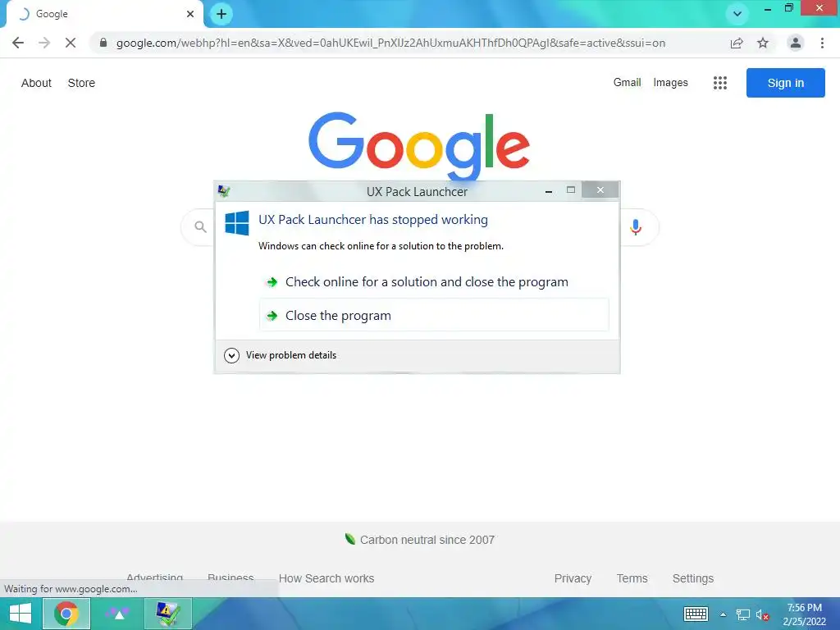Open the purple arrow taskbar app
Viewport: 840px width, 630px height.
click(118, 614)
